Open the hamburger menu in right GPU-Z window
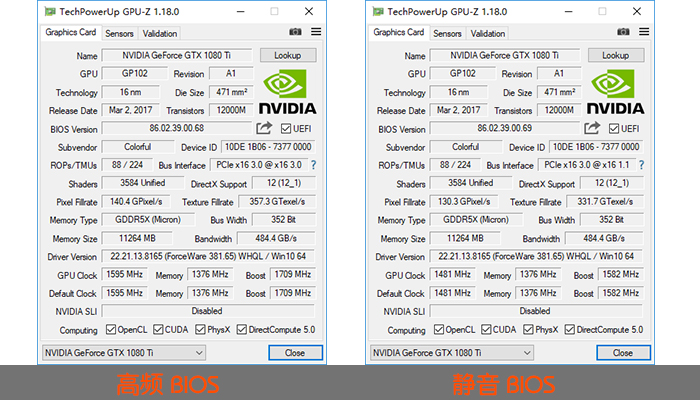Screen dimensions: 700x400 click(x=644, y=32)
